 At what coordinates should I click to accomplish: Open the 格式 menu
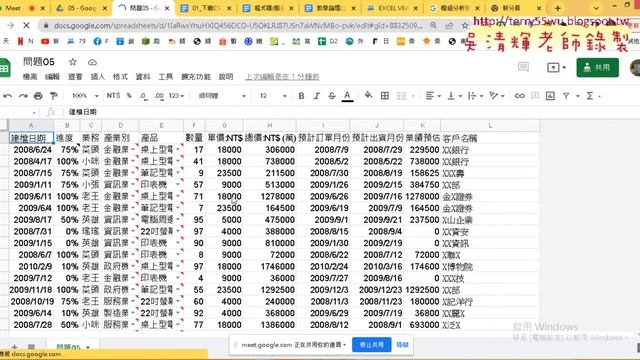coord(120,77)
